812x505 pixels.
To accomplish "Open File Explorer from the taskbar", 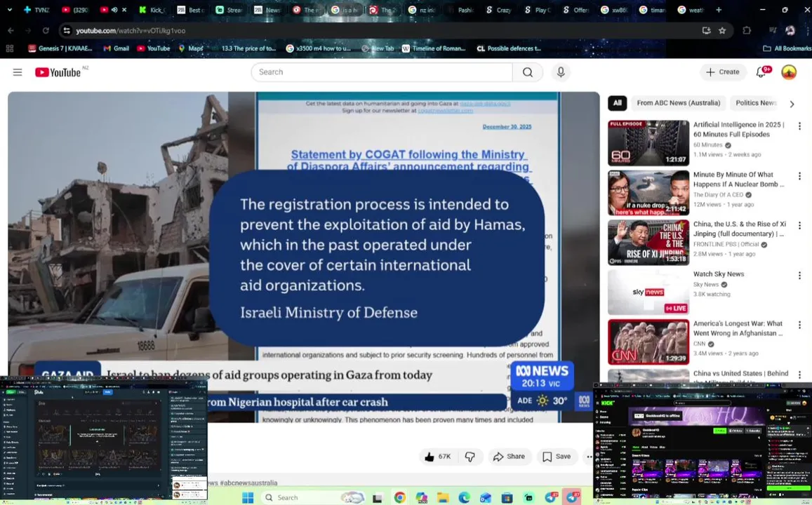I will point(443,498).
